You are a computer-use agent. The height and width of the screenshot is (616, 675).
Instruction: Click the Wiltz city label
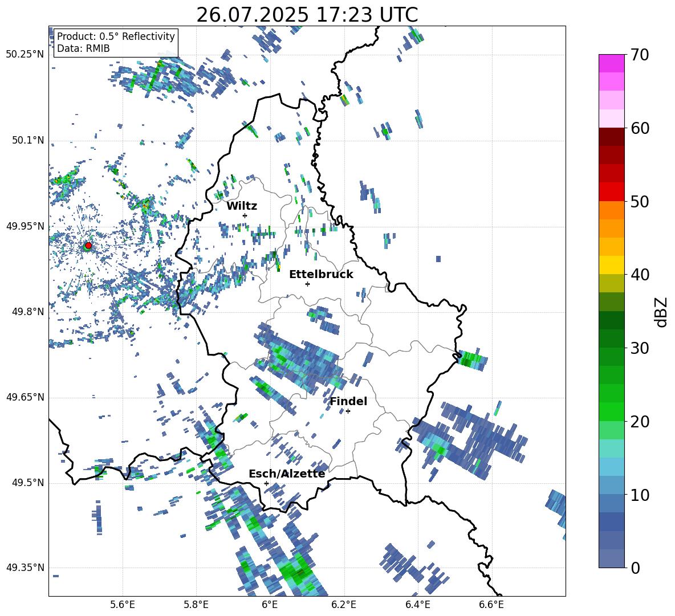242,206
